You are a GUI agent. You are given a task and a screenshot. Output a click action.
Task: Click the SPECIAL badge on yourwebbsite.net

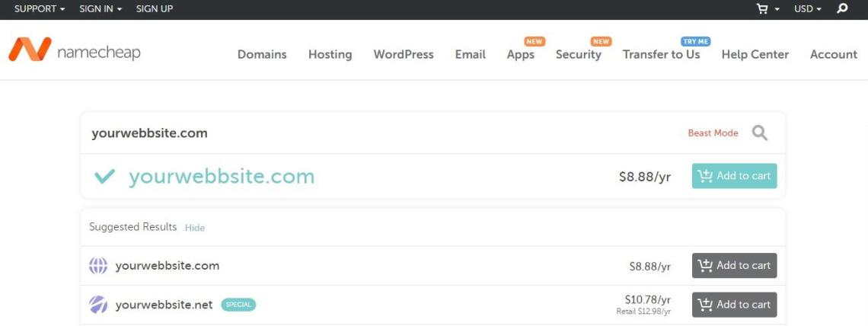[238, 305]
